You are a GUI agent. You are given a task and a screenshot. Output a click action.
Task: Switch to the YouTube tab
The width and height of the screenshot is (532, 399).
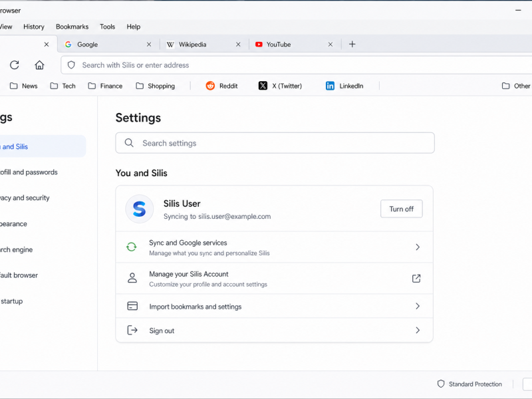point(294,45)
